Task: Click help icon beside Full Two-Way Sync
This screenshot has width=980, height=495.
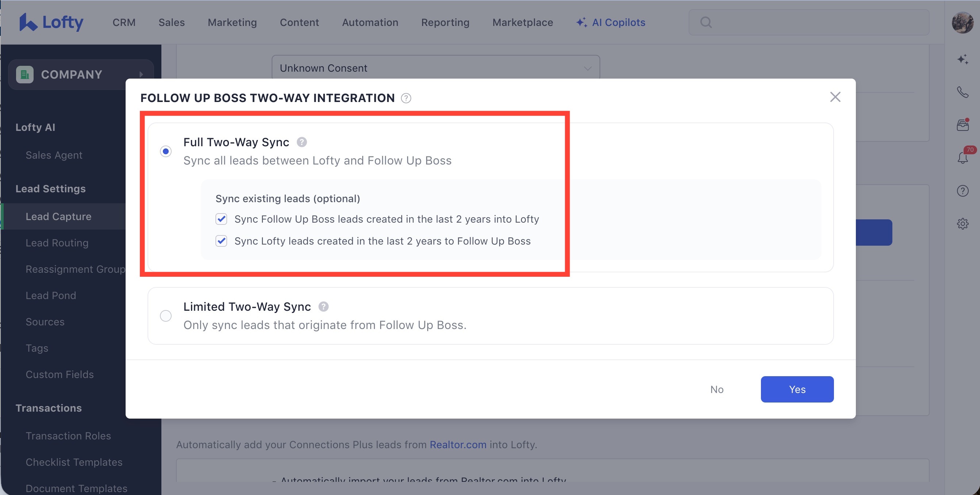Action: (x=302, y=142)
